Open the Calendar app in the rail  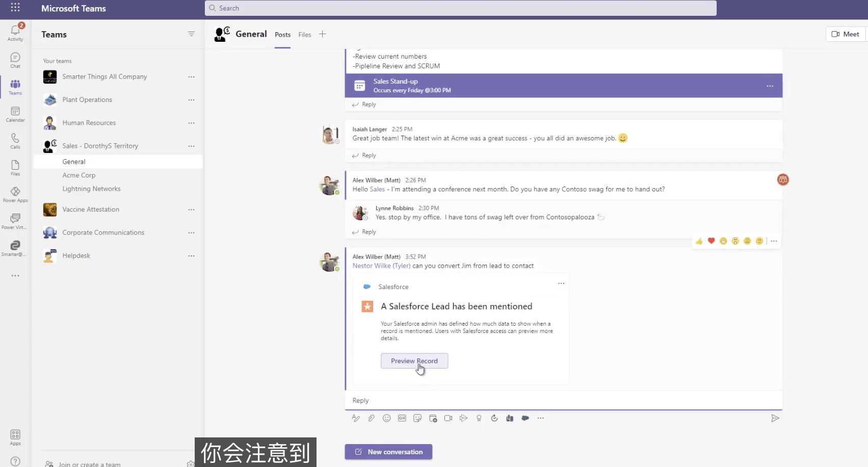(x=15, y=114)
